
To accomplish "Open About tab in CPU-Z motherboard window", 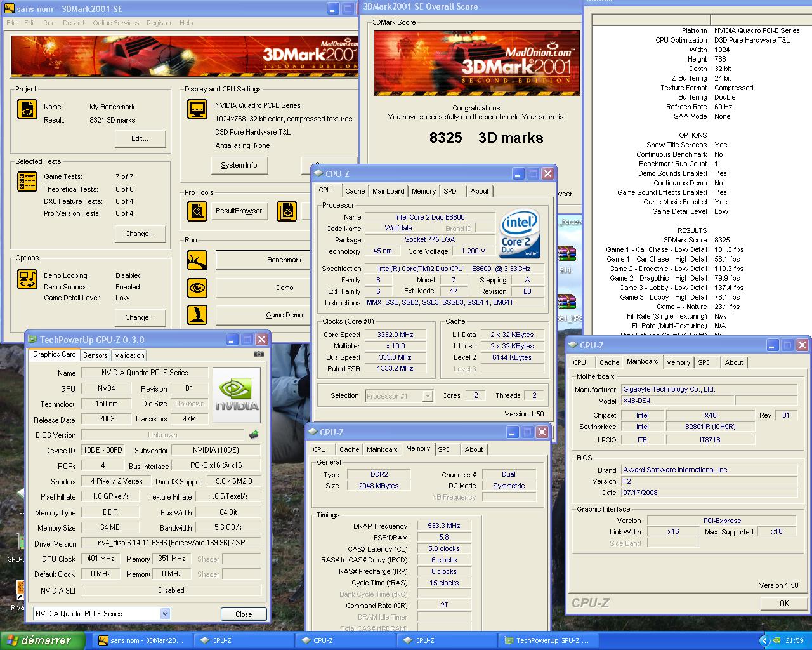I will 734,362.
